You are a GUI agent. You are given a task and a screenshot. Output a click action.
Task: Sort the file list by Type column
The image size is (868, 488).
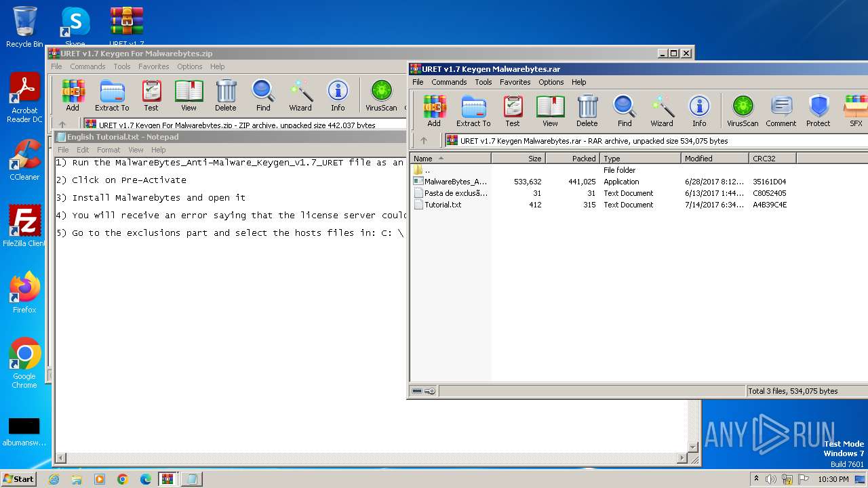coord(640,159)
